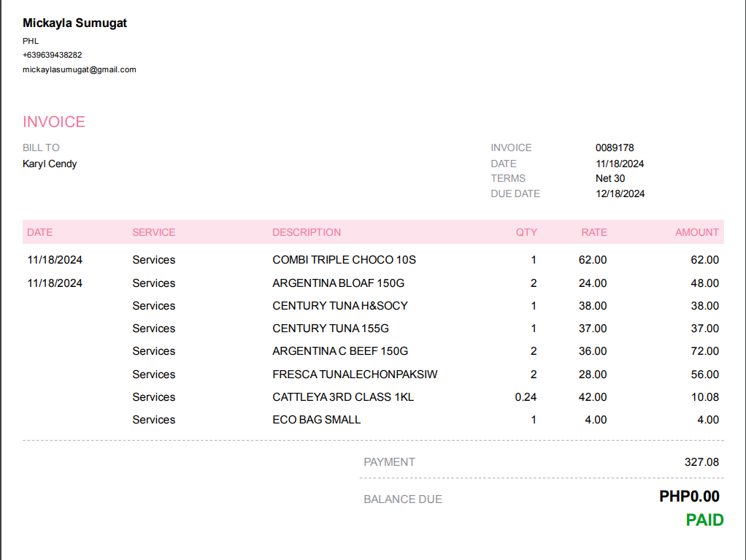Click the date in Combi Triple Choco row

(55, 260)
